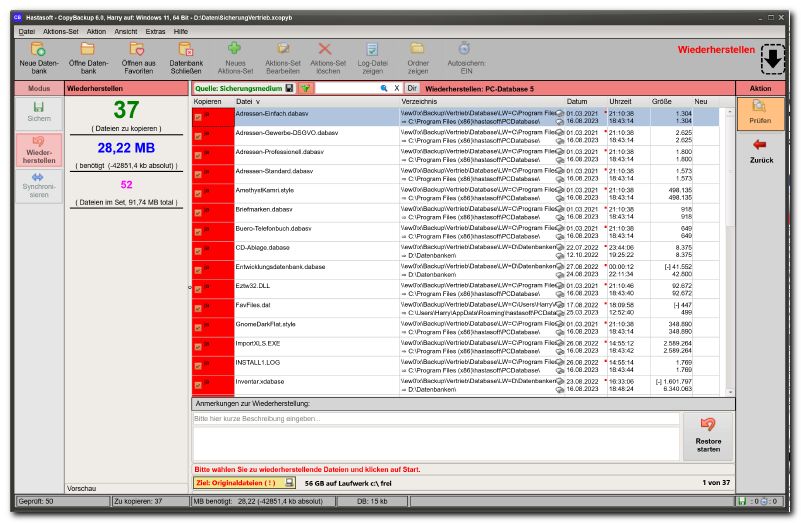Open the Quelle: Sicherungsmedium source selector
801x523 pixels.
coord(238,89)
